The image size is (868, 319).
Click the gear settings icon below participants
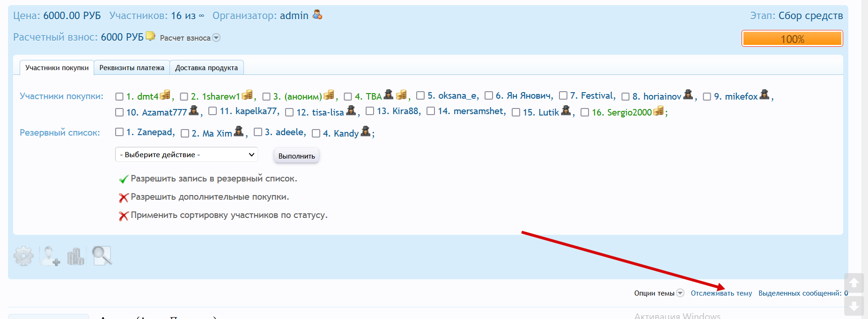click(23, 256)
